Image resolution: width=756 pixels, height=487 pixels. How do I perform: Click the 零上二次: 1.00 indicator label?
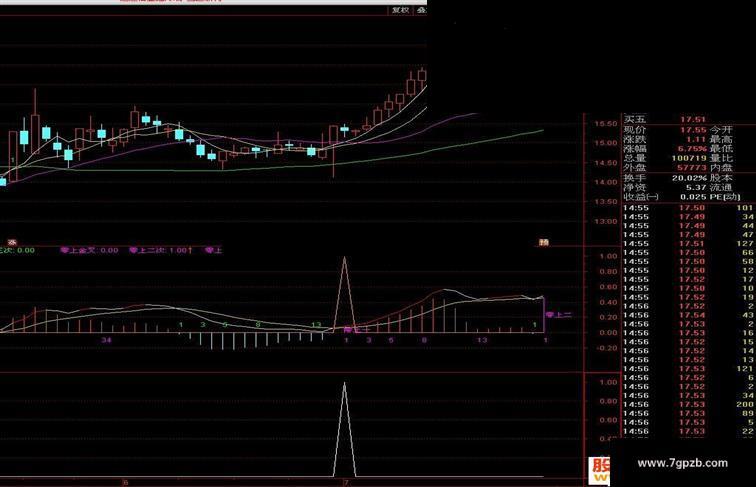[161, 250]
